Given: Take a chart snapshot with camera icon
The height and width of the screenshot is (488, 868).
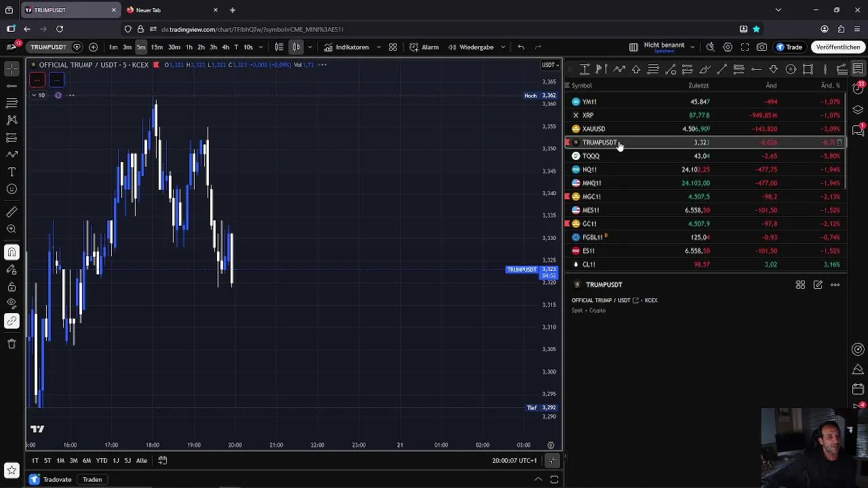Looking at the screenshot, I should [762, 47].
